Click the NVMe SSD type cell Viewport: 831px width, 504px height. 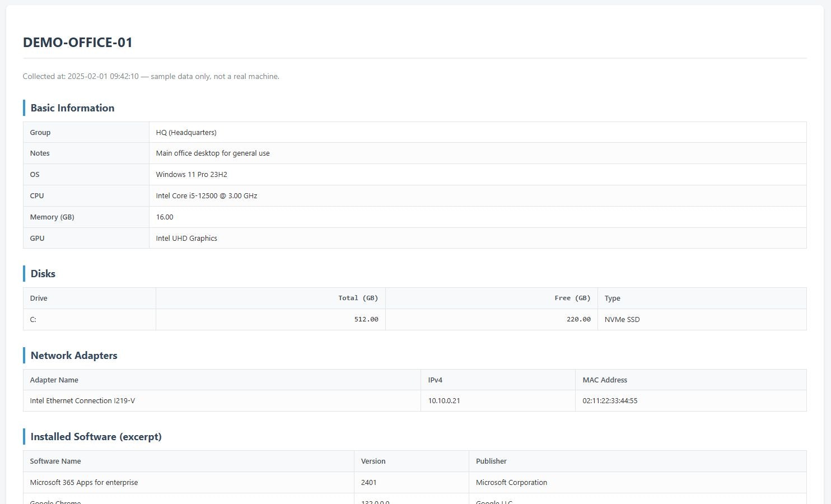622,319
